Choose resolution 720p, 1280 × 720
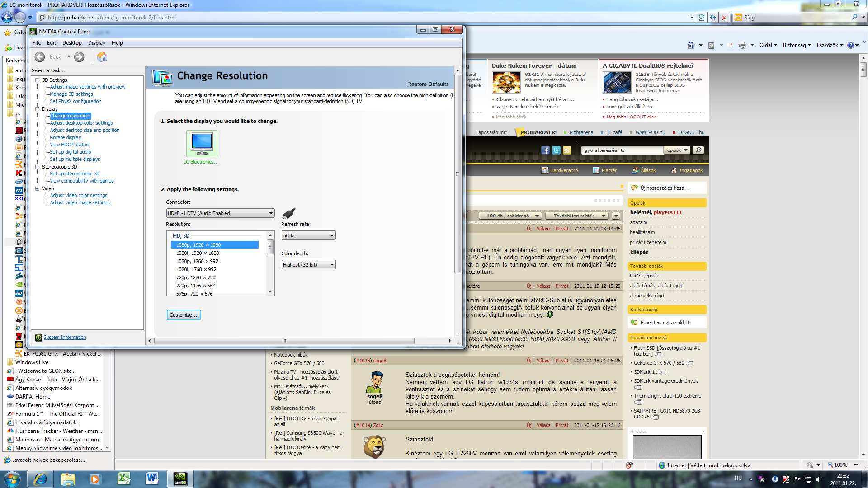 pyautogui.click(x=196, y=277)
